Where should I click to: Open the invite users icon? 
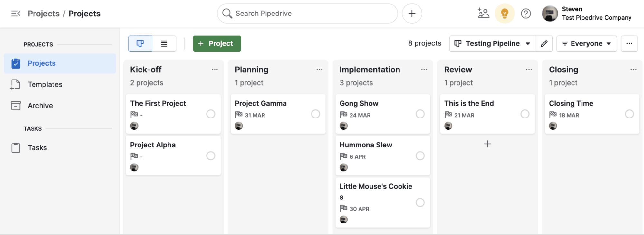tap(483, 13)
